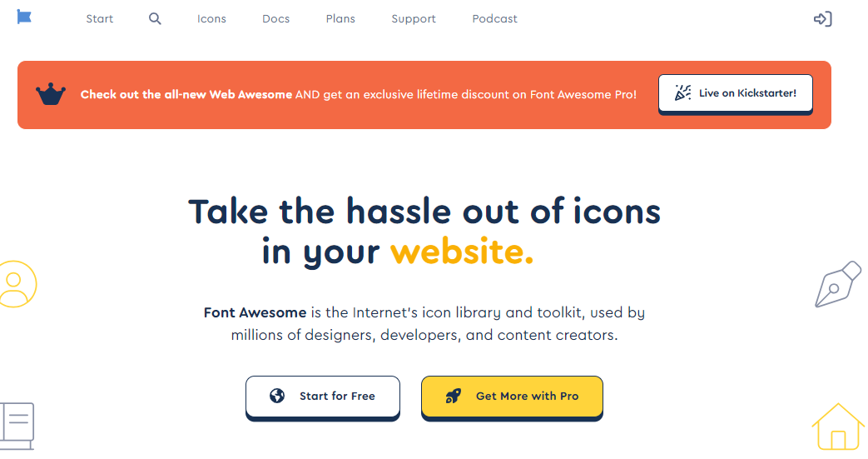Click the text 'millions of designers, developers'
Screen dimensions: 868x459
pyautogui.click(x=345, y=336)
